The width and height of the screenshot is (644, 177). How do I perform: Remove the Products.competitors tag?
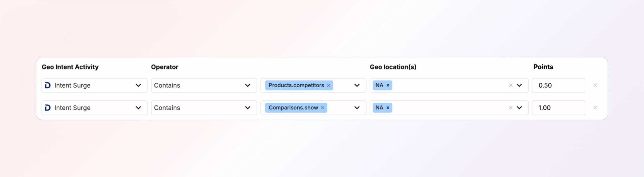[329, 85]
